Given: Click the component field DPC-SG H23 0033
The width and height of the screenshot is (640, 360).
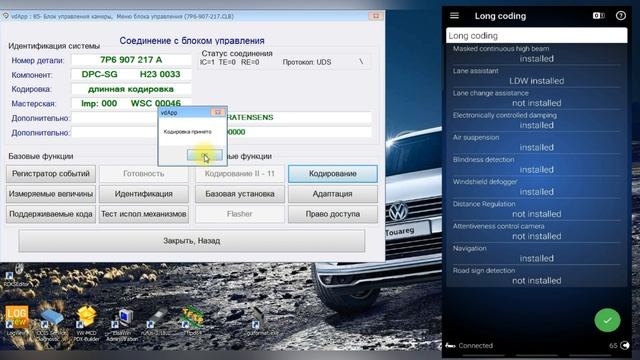Looking at the screenshot, I should 131,74.
